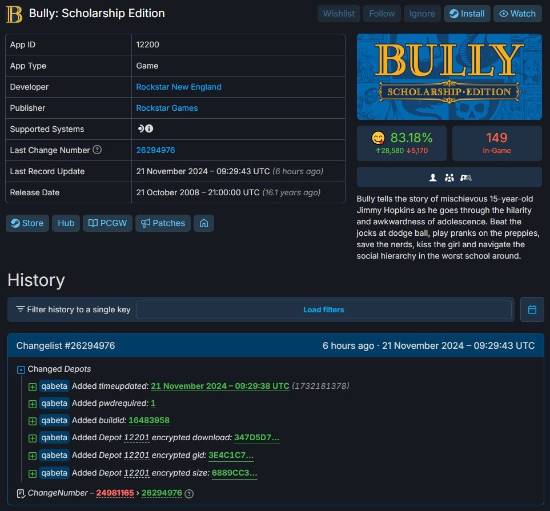The image size is (550, 511).
Task: Click the Bully 'B' logo icon
Action: (14, 14)
